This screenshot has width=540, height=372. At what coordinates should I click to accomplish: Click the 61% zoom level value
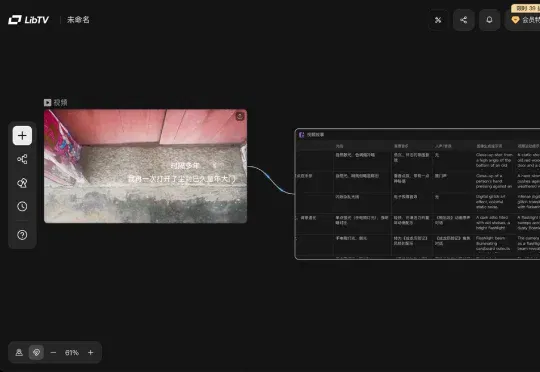[72, 352]
